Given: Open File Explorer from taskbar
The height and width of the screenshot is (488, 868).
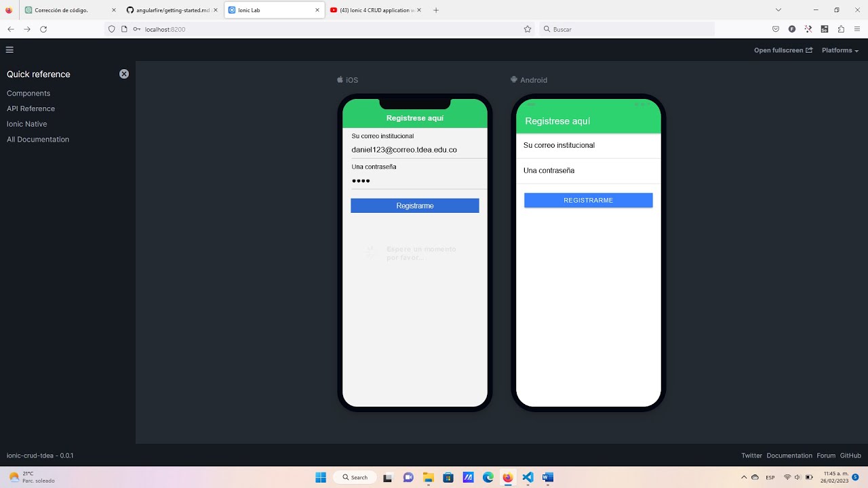Looking at the screenshot, I should pyautogui.click(x=428, y=477).
